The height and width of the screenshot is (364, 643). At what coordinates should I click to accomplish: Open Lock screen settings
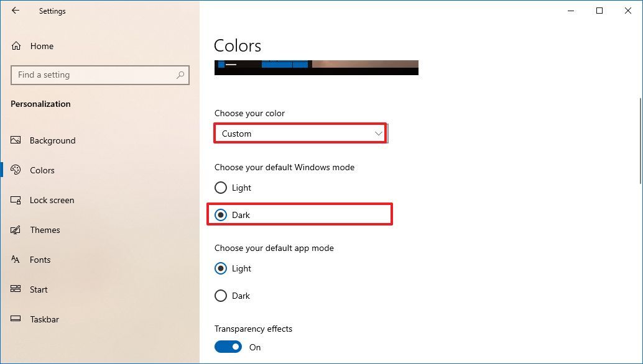coord(53,200)
